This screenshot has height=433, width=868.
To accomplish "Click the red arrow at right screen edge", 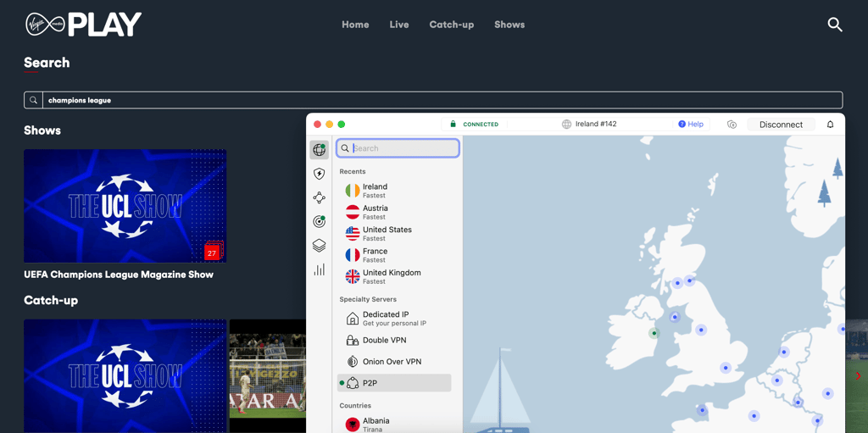I will coord(858,376).
